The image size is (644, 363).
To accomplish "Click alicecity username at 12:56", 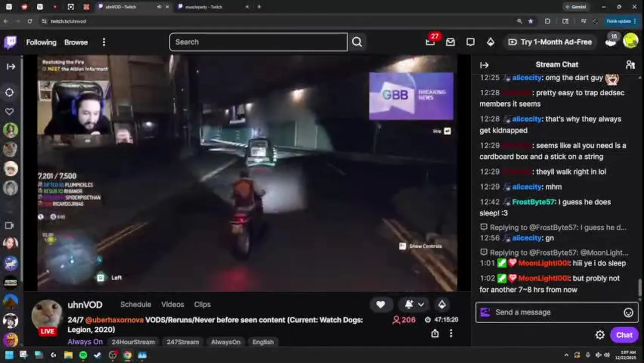I will pos(527,238).
